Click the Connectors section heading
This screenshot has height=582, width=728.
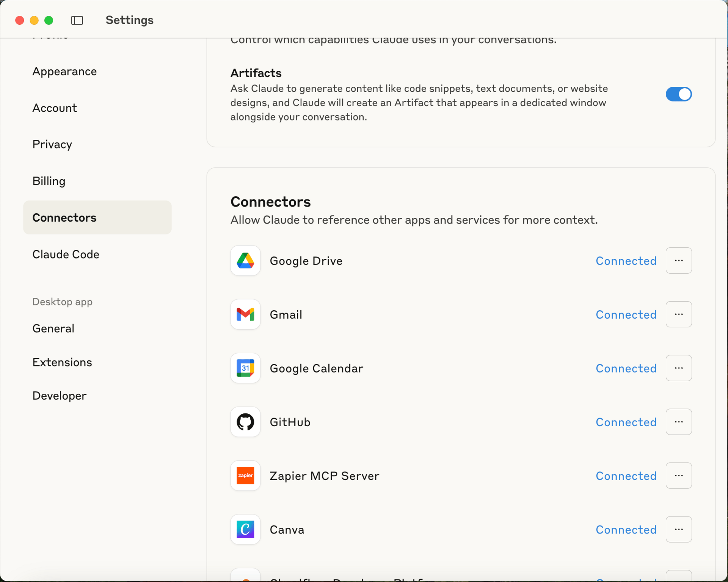click(x=270, y=202)
